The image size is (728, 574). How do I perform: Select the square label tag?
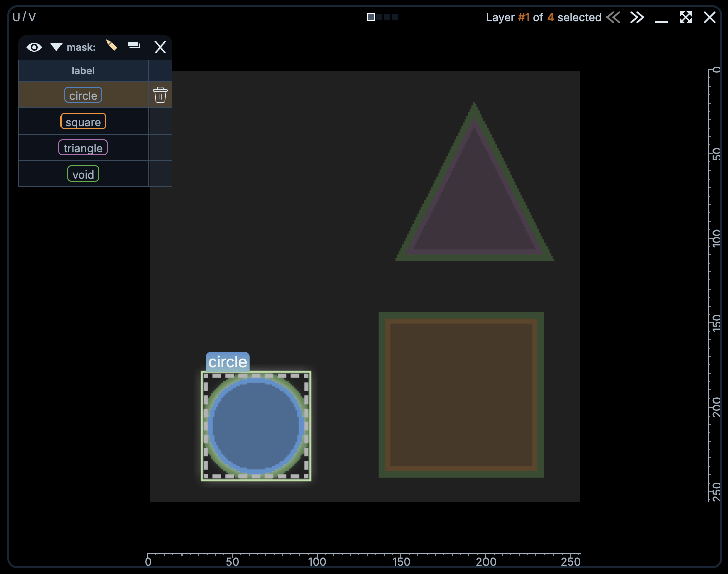click(x=83, y=122)
